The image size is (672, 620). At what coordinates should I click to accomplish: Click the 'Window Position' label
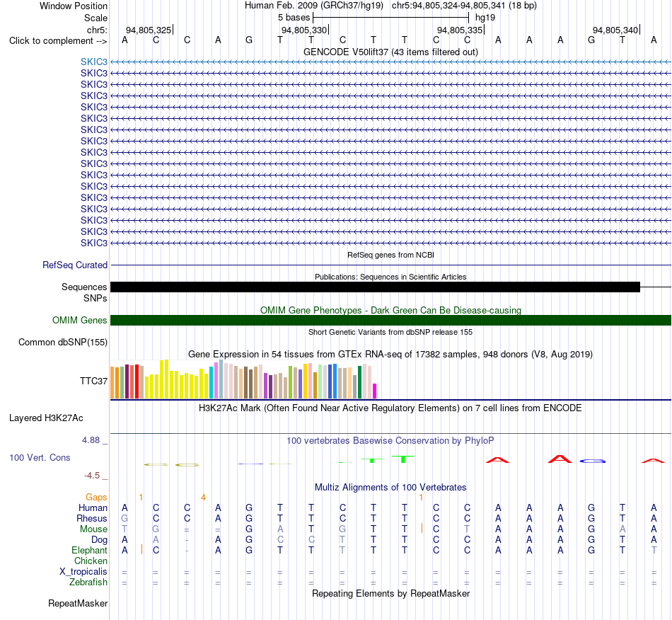tap(74, 6)
